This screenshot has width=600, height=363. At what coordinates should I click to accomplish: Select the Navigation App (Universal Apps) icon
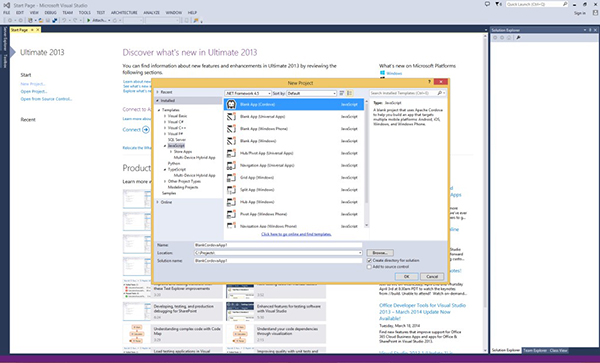coord(231,166)
